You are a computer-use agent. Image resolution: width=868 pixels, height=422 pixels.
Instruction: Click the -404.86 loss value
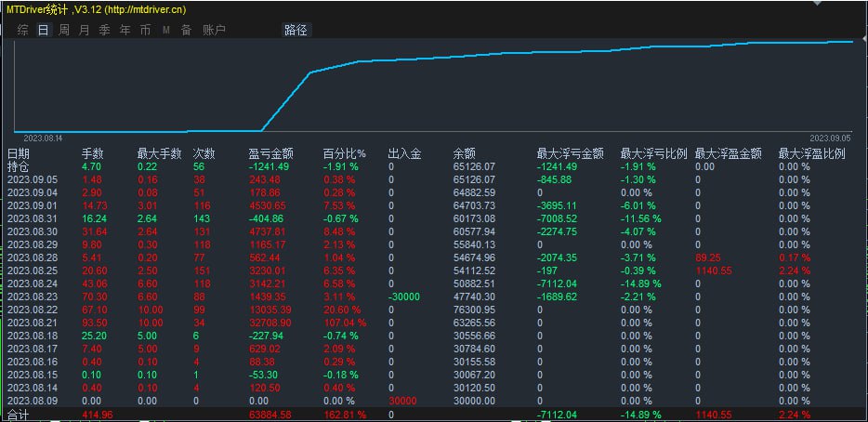(x=269, y=218)
